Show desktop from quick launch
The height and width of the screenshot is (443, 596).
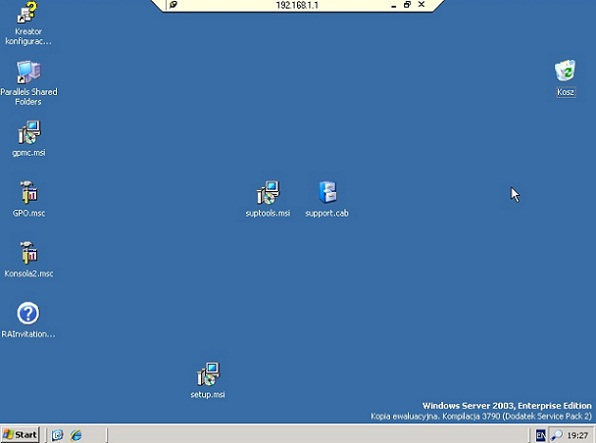point(57,435)
